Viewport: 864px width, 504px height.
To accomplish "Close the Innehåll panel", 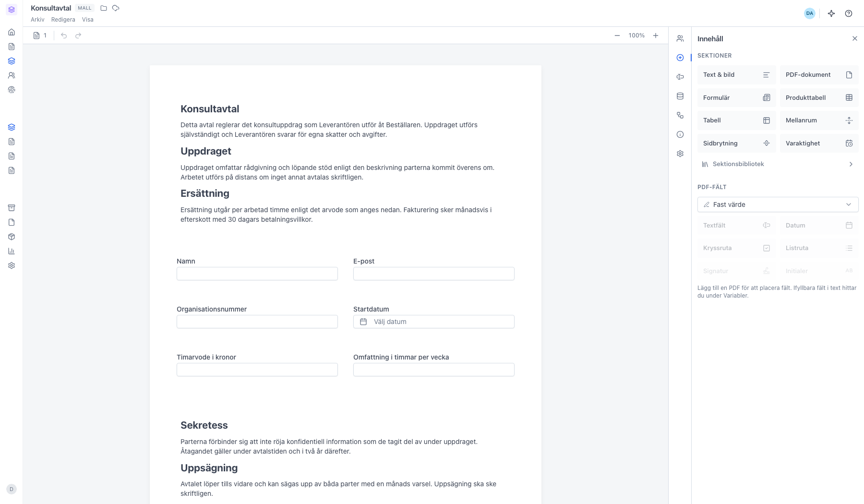I will [x=855, y=38].
